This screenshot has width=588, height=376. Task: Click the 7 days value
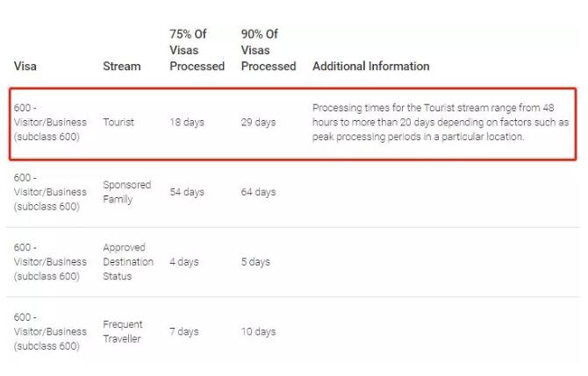pos(184,331)
